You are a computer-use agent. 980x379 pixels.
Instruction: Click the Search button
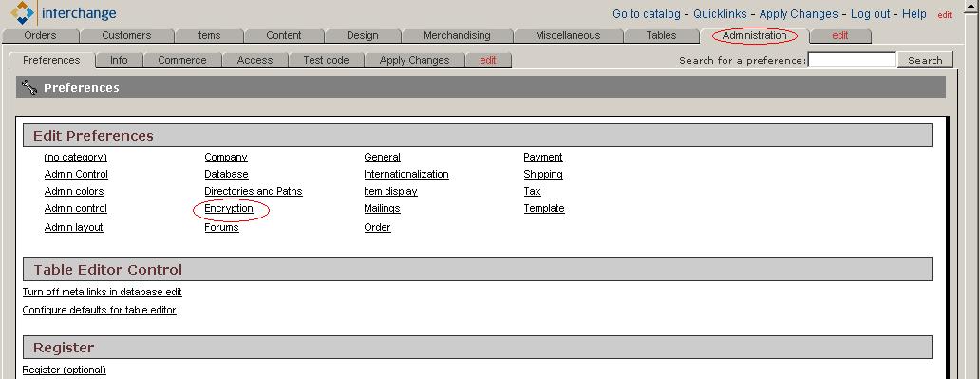925,60
